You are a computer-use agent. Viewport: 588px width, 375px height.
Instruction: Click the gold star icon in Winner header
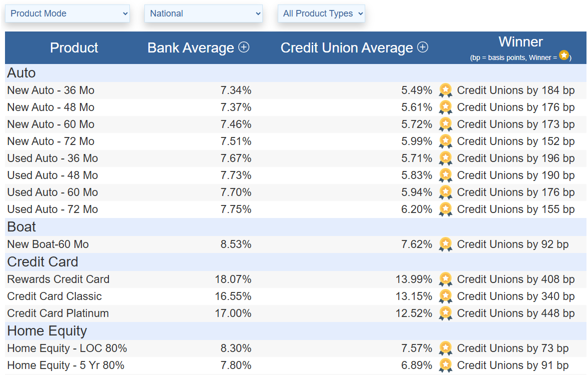coord(564,55)
